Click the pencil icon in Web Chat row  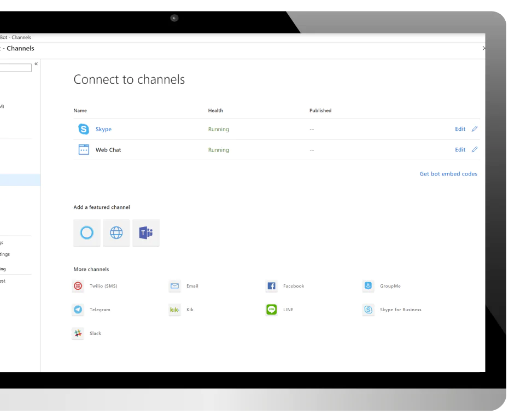pyautogui.click(x=475, y=149)
